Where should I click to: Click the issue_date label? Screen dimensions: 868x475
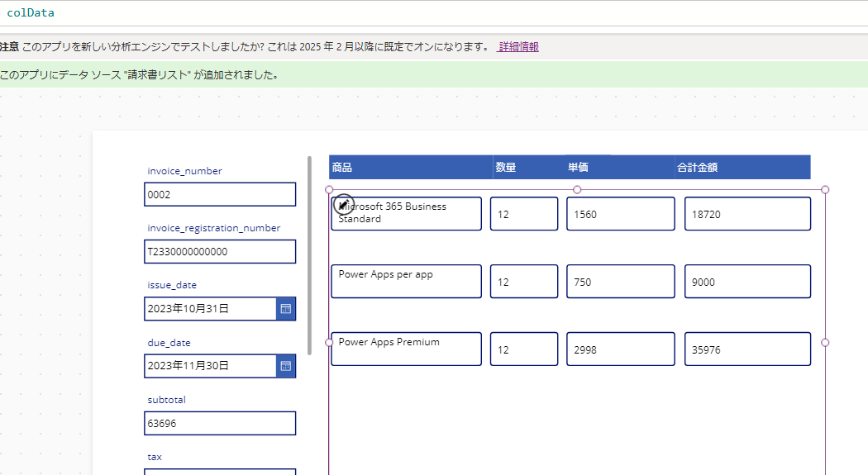[x=172, y=285]
